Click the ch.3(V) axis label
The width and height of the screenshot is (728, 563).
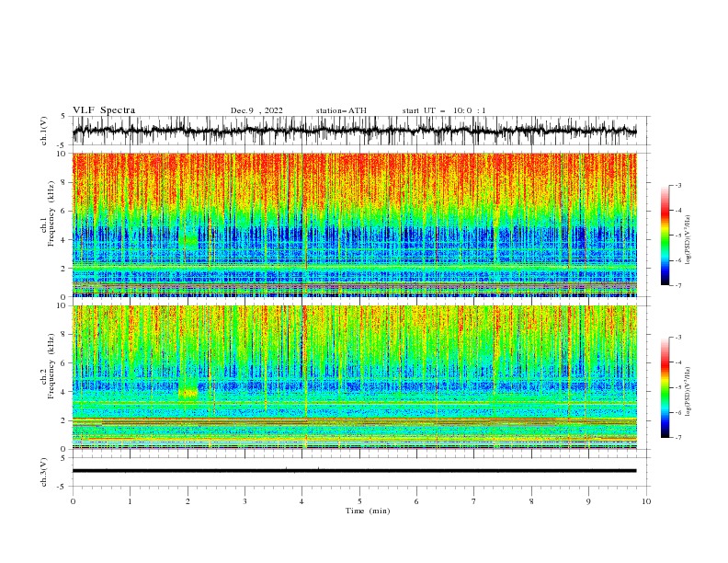pos(44,472)
